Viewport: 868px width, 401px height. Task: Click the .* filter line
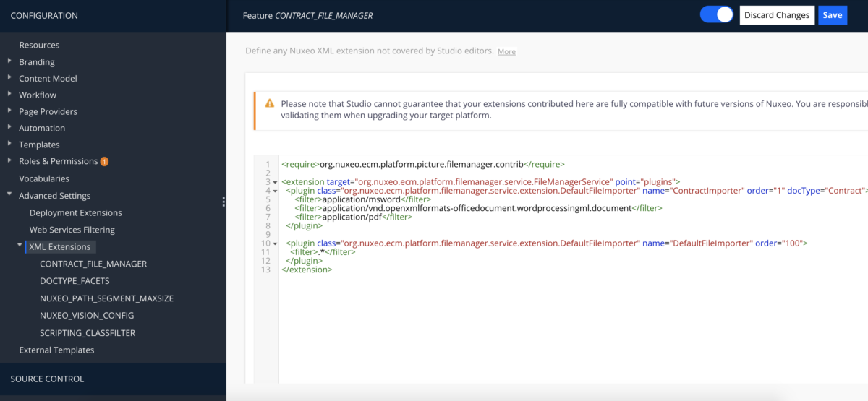323,252
